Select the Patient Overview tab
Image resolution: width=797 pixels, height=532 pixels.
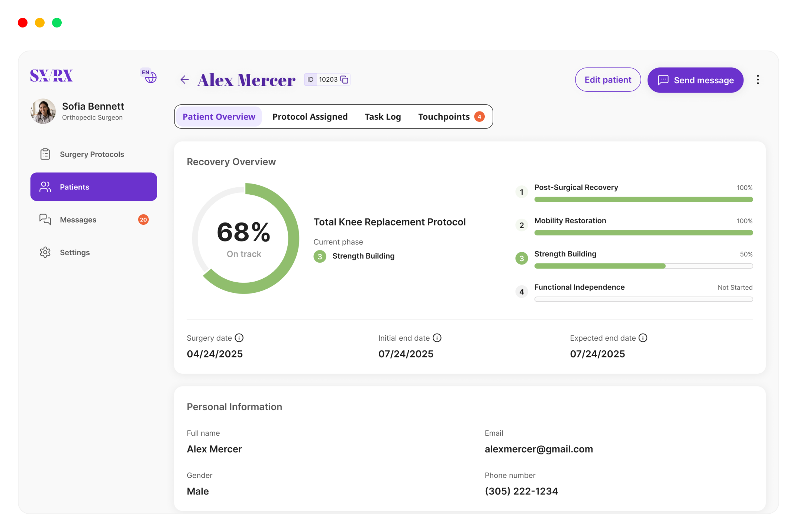point(219,117)
